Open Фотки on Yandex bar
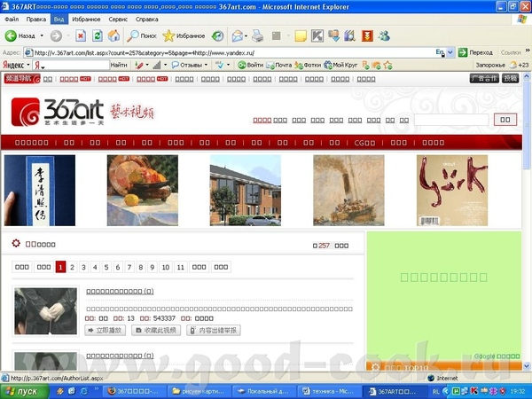 pos(308,65)
